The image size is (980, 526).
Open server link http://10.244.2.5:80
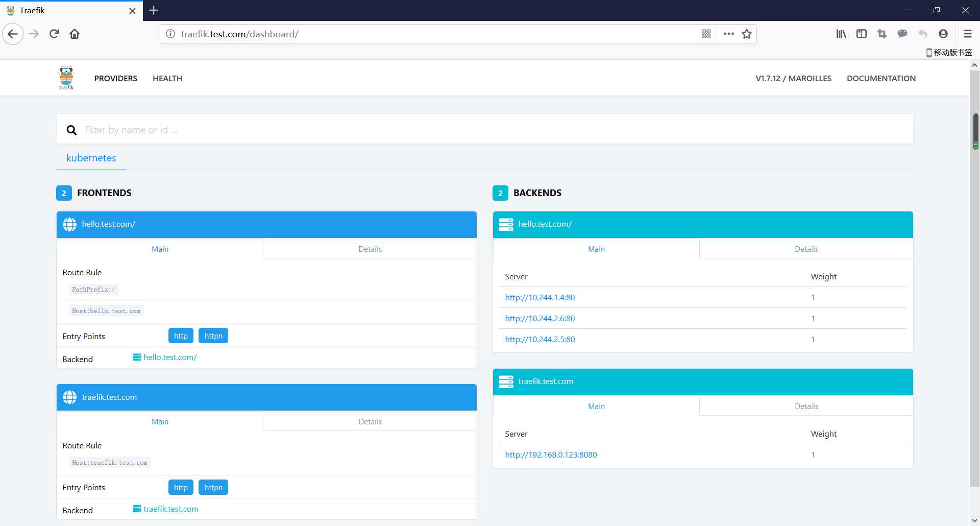540,340
